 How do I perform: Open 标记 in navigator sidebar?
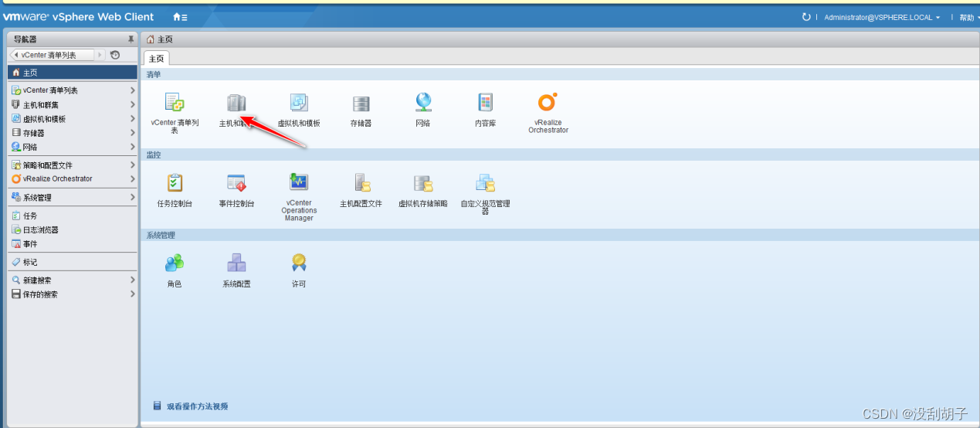pos(73,262)
